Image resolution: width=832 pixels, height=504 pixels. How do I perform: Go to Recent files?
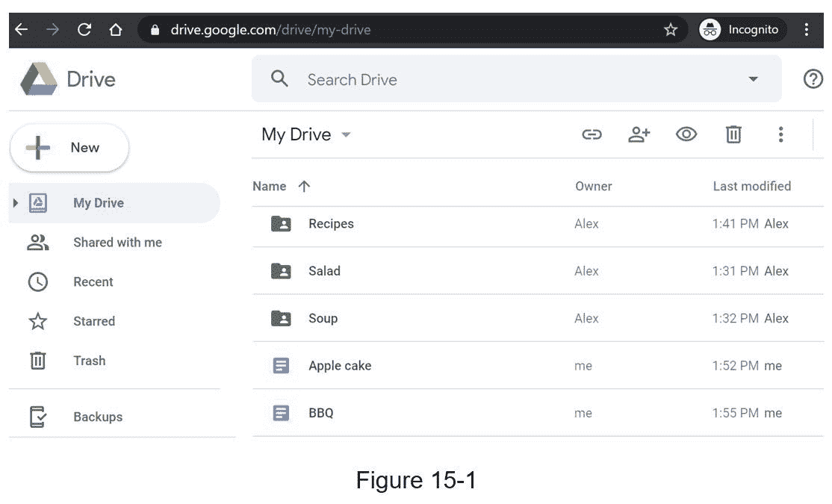point(93,282)
